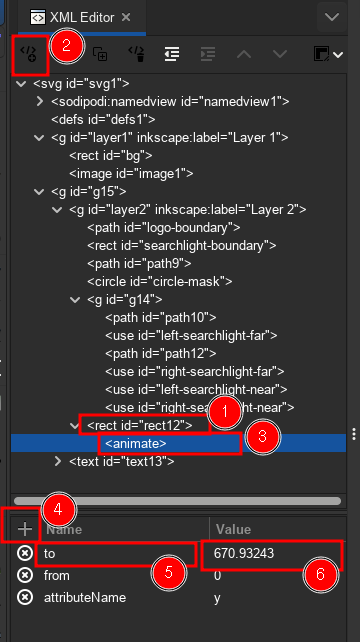Click the 'from' attribute name
Screen dimensions: 360x642
click(x=57, y=576)
